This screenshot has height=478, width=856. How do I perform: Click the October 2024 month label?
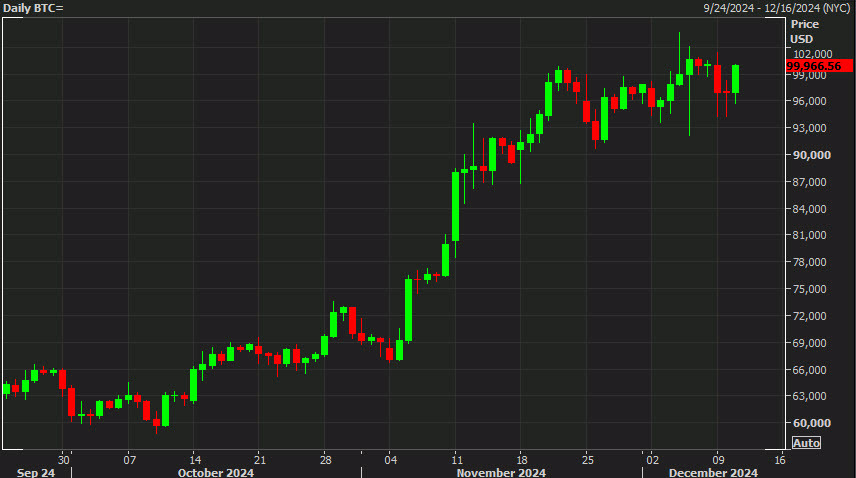pos(216,473)
